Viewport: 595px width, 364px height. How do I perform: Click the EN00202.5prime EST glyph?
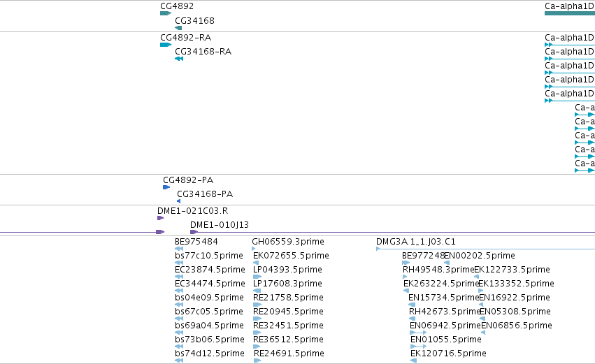[447, 263]
